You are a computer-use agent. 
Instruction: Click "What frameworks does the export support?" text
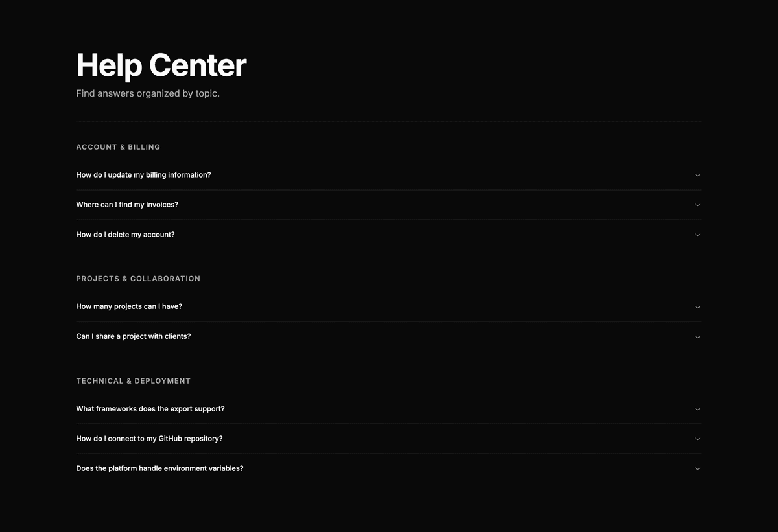[x=150, y=409]
